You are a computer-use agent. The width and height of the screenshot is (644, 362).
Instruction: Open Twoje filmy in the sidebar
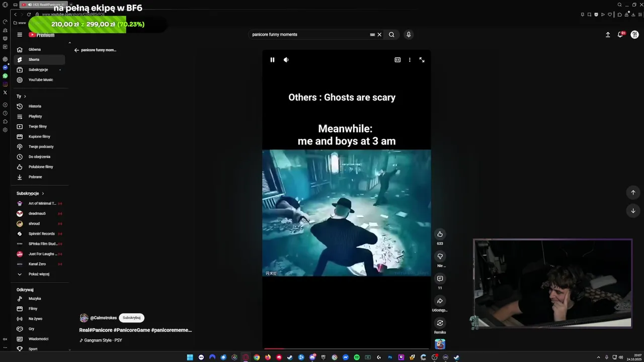tap(39, 126)
